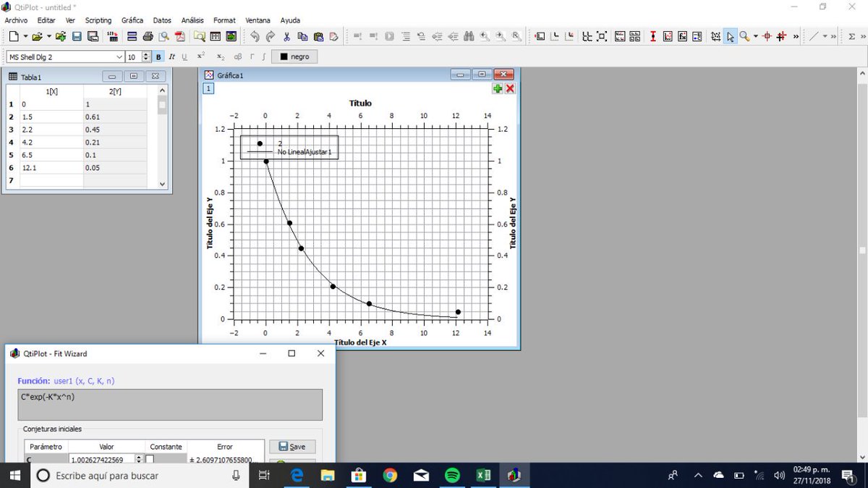Select the draw line tool
This screenshot has height=488, width=868.
tap(814, 36)
